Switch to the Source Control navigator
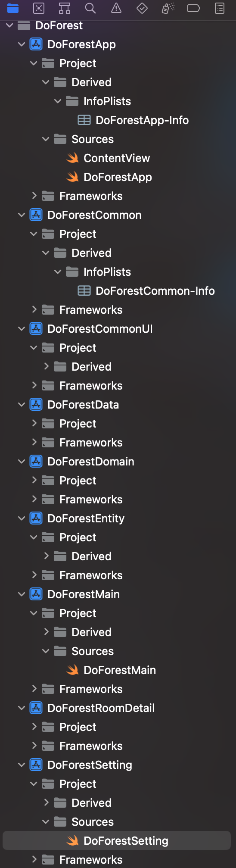Screen dimensions: 236x868 click(x=39, y=8)
